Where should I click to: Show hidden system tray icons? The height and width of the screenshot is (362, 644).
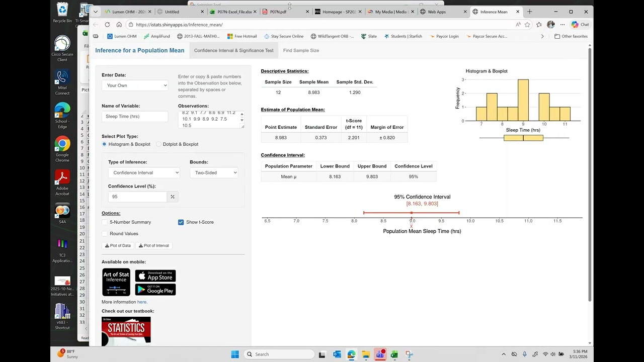tap(504, 354)
